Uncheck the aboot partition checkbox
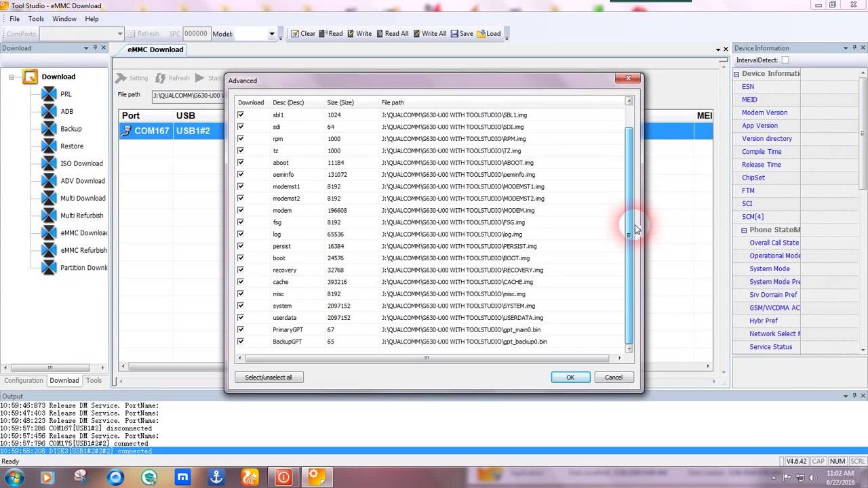The width and height of the screenshot is (868, 488). tap(241, 163)
